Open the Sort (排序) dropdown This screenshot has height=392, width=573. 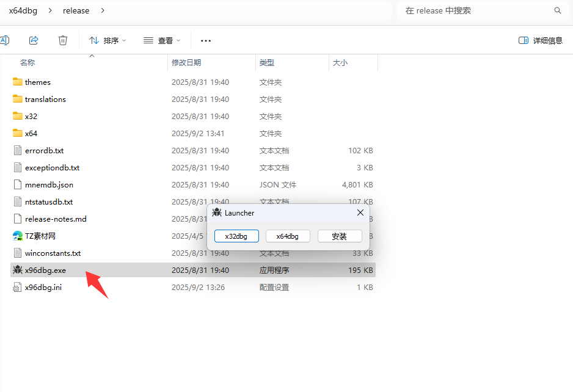point(108,40)
